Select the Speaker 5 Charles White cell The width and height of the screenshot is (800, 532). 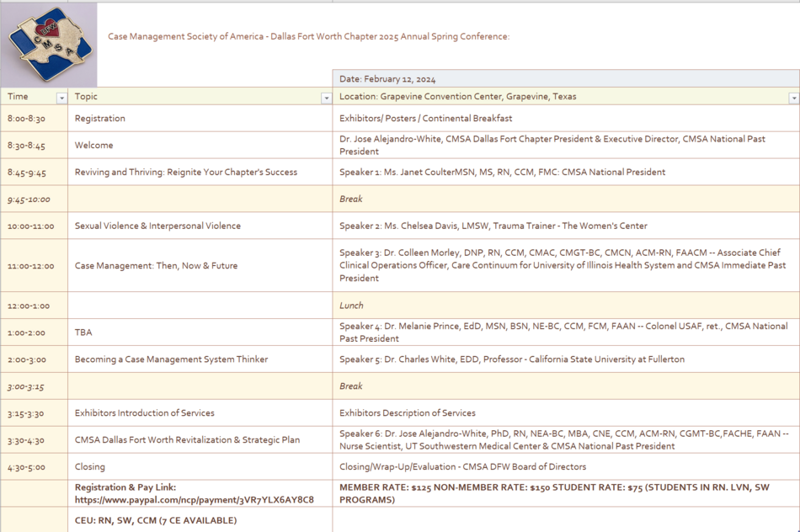(566, 359)
